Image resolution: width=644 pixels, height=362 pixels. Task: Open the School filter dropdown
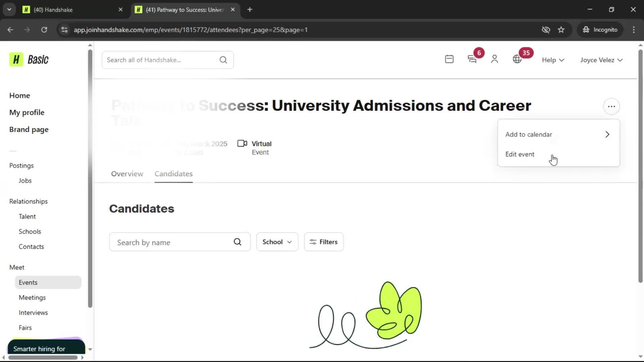pyautogui.click(x=277, y=242)
